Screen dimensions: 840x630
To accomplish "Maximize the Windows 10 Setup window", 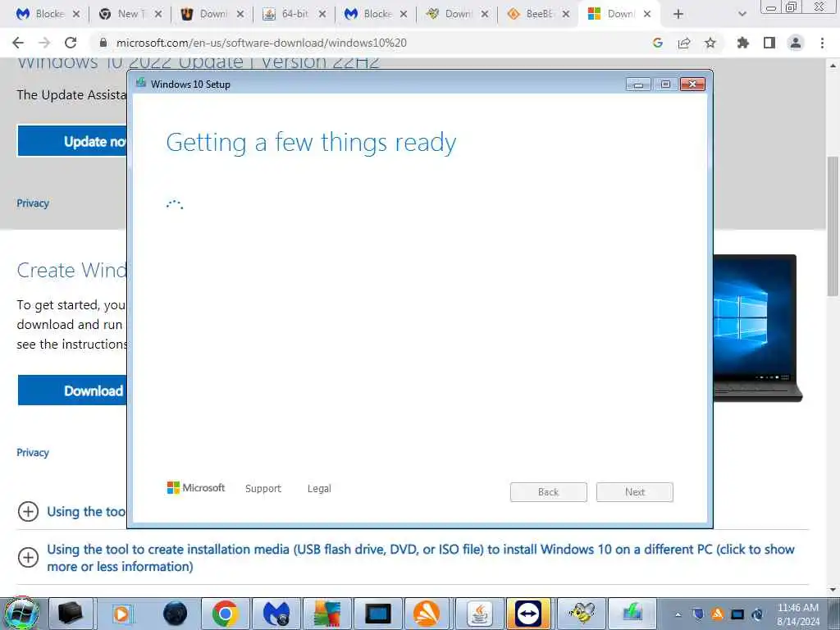I will 665,84.
